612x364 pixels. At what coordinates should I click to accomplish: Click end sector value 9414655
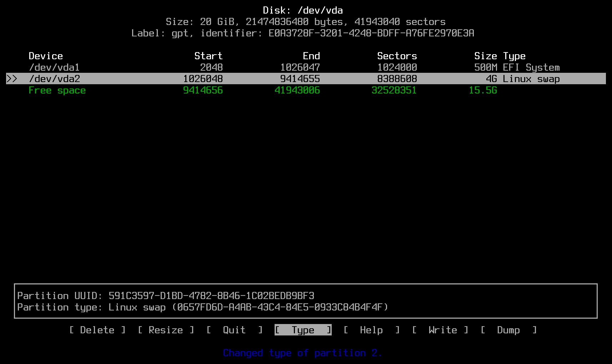point(300,79)
